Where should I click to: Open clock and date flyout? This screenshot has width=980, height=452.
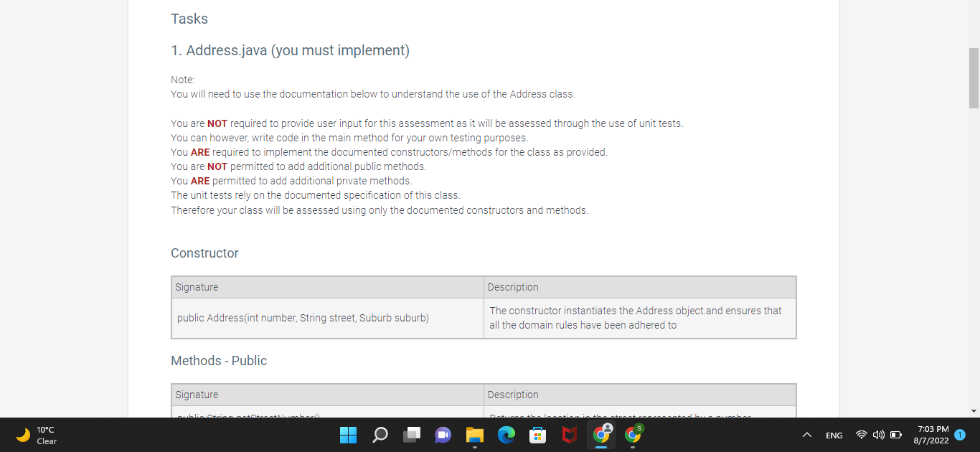coord(931,435)
